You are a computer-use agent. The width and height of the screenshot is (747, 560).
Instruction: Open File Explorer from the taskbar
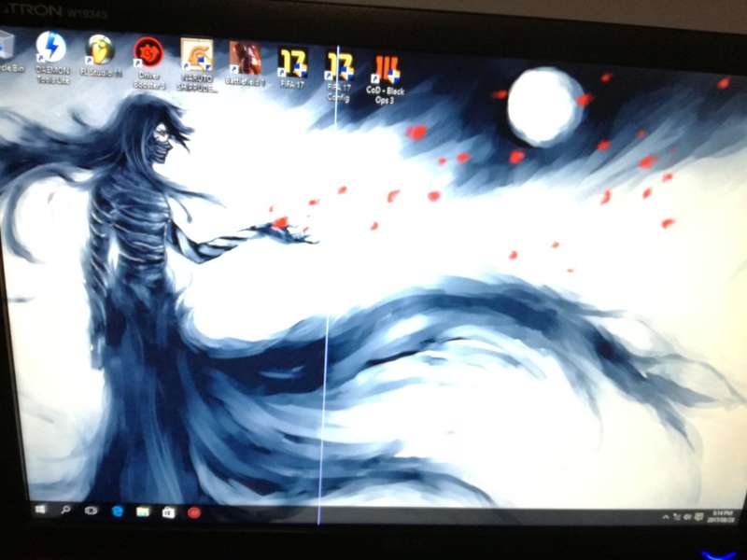pyautogui.click(x=143, y=511)
